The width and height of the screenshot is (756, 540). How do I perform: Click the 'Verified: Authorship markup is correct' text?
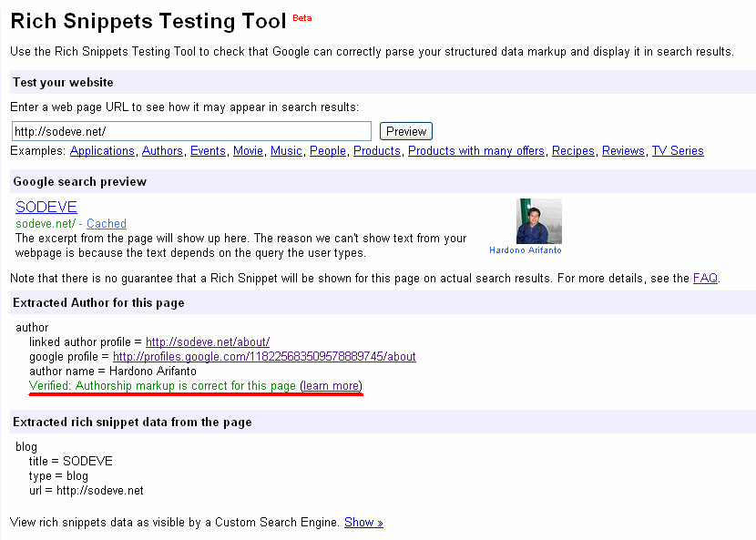(x=162, y=386)
